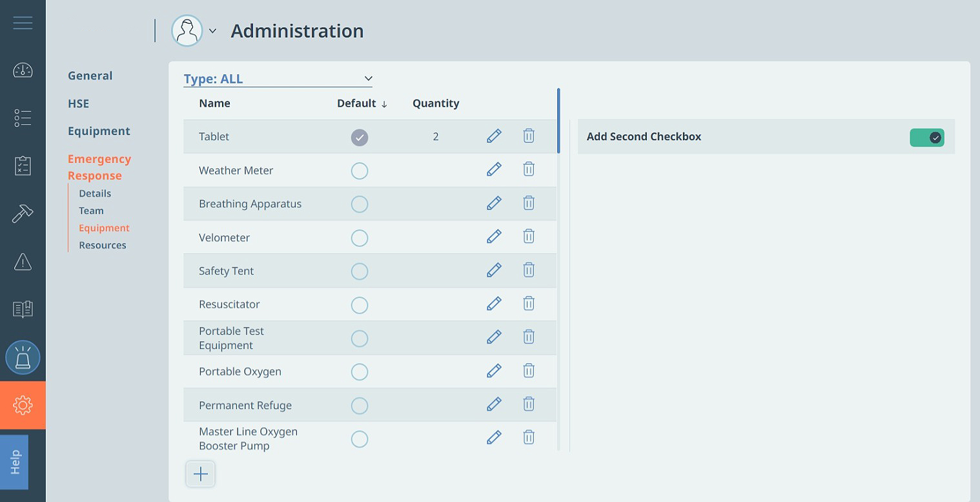
Task: Delete the Master Line Oxygen Booster Pump row
Action: (529, 438)
